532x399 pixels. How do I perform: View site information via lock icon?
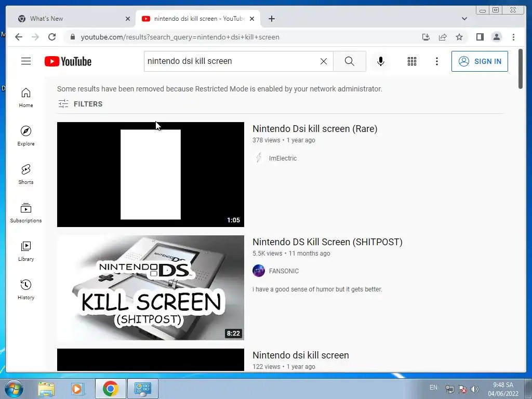pyautogui.click(x=72, y=37)
